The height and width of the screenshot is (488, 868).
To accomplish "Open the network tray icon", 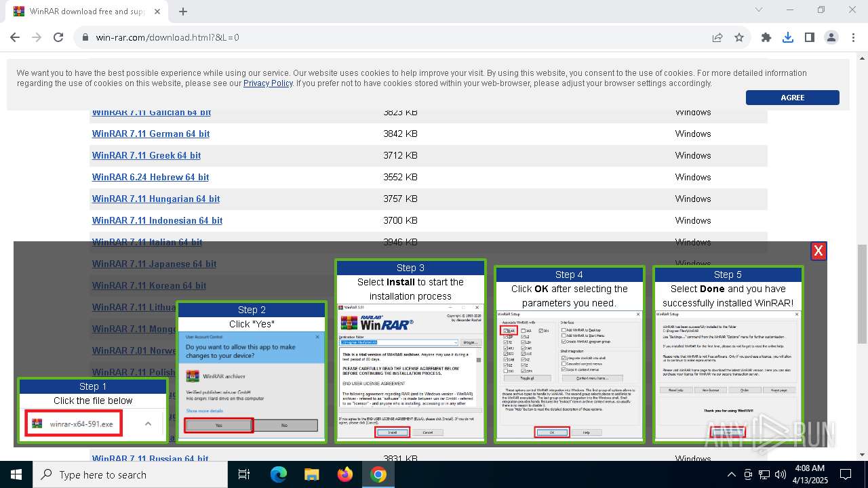I will click(x=764, y=474).
